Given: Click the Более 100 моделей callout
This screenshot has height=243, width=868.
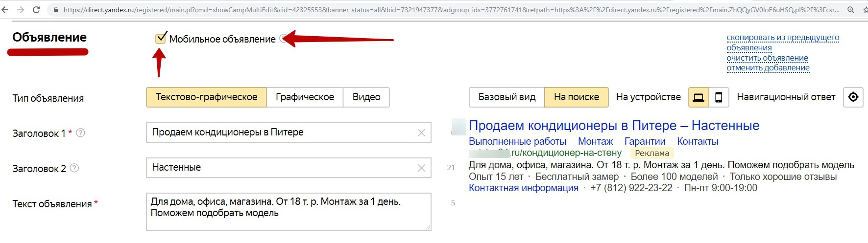Looking at the screenshot, I should click(675, 177).
